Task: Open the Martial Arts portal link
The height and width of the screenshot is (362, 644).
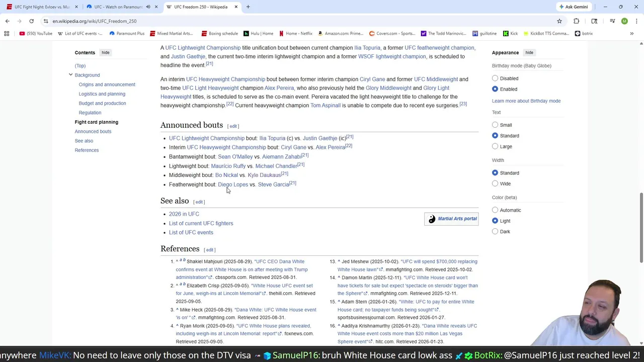Action: point(457,219)
